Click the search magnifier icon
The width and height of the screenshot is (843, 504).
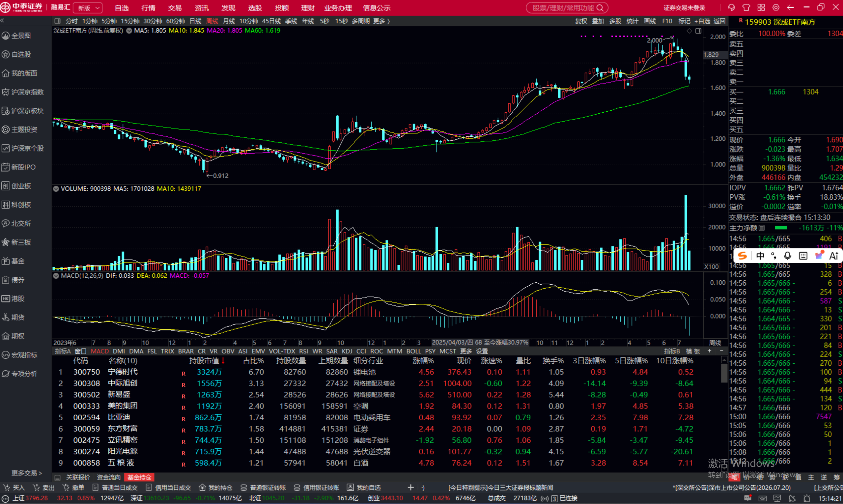(600, 8)
